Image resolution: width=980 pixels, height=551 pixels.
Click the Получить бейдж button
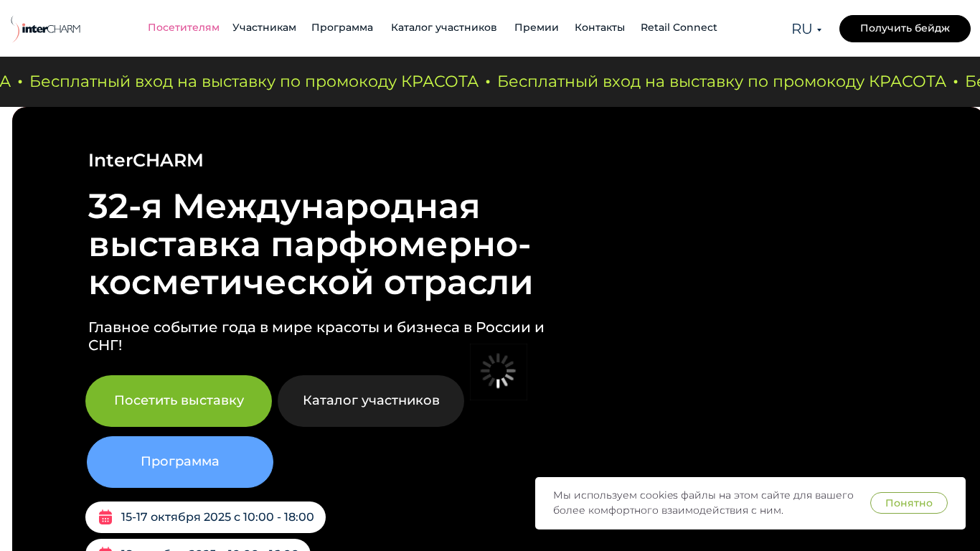point(905,29)
